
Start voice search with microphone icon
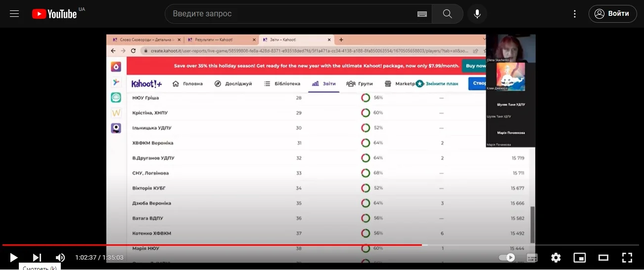pos(477,14)
